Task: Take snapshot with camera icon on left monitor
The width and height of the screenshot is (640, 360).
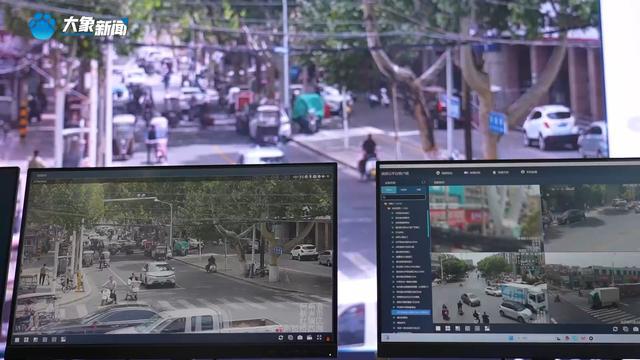Action: coord(300,338)
